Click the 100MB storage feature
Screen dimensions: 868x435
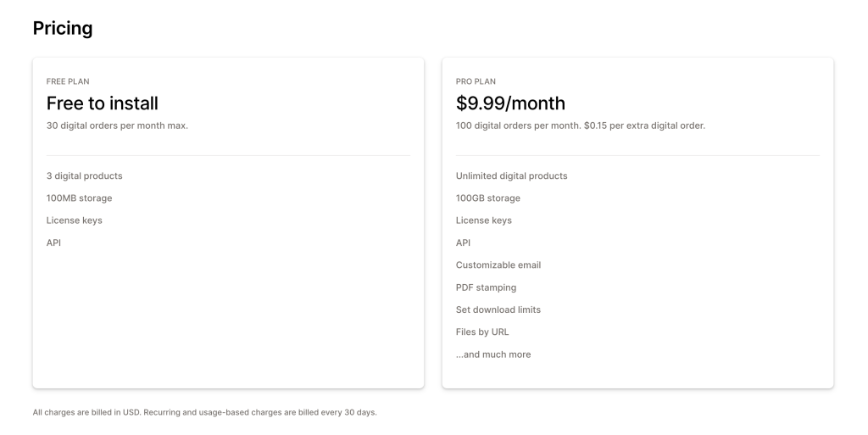(79, 198)
